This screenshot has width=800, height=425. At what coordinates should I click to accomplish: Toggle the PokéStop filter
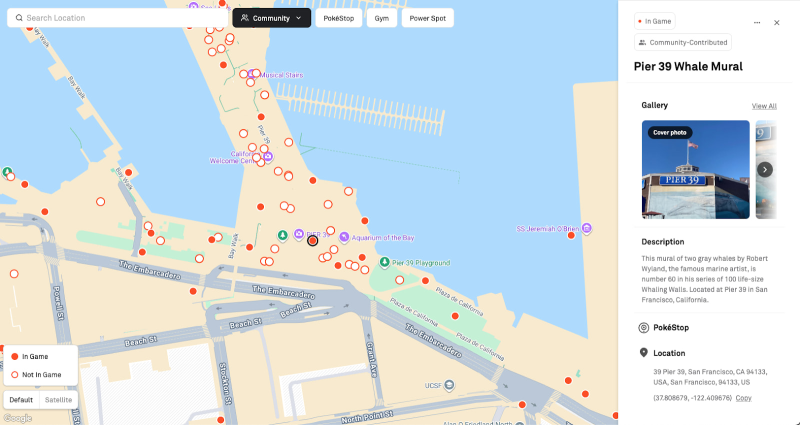(x=339, y=18)
